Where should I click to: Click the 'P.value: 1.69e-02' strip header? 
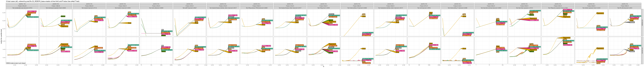coord(56,6)
